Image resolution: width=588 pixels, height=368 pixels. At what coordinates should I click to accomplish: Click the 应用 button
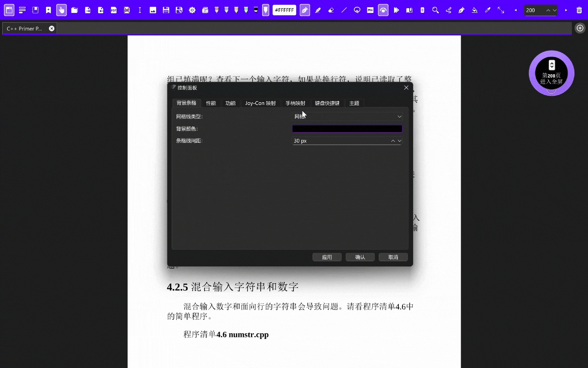[x=327, y=257]
